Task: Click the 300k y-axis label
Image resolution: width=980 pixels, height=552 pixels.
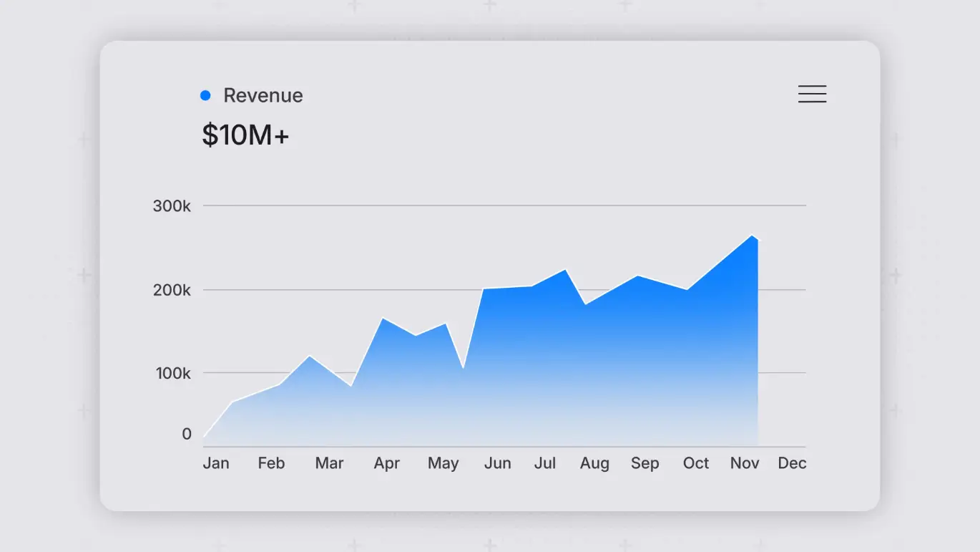Action: (172, 206)
